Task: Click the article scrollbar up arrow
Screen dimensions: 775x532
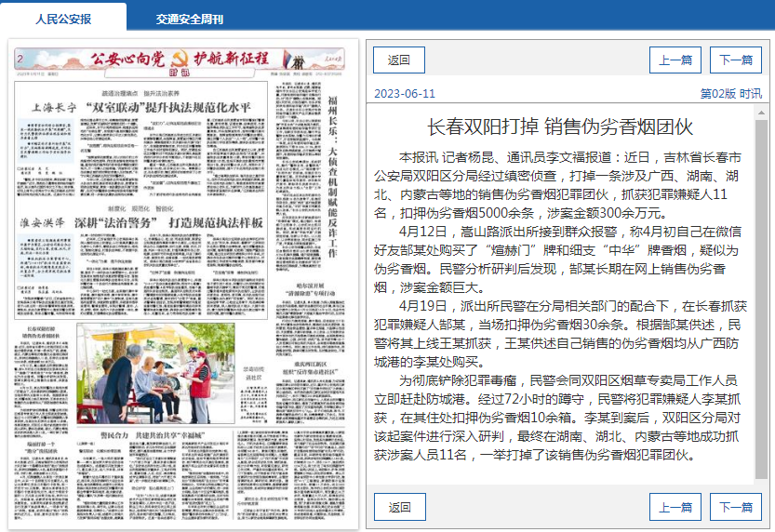Action: click(761, 113)
